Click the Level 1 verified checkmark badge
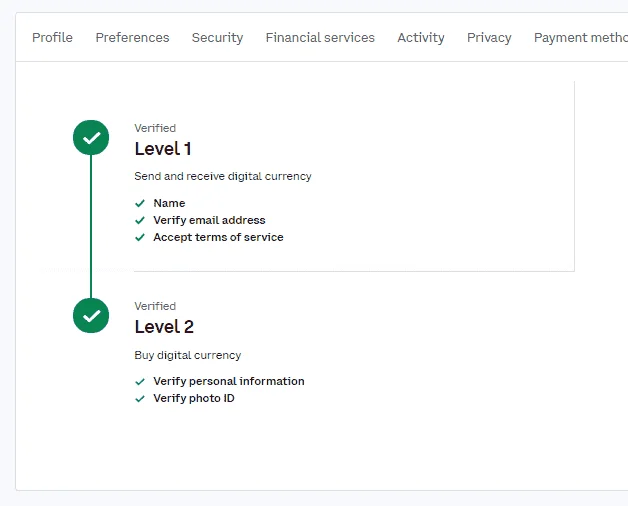The height and width of the screenshot is (506, 628). point(91,137)
